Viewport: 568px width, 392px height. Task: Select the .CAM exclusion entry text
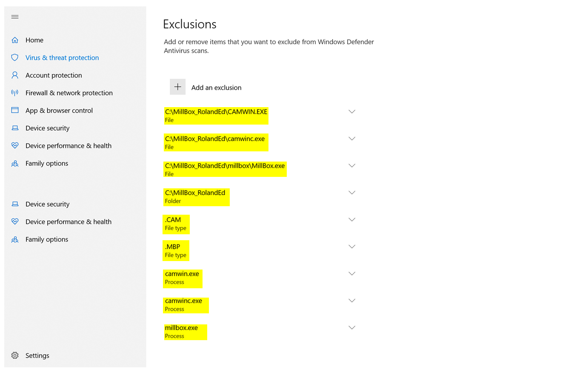[173, 219]
